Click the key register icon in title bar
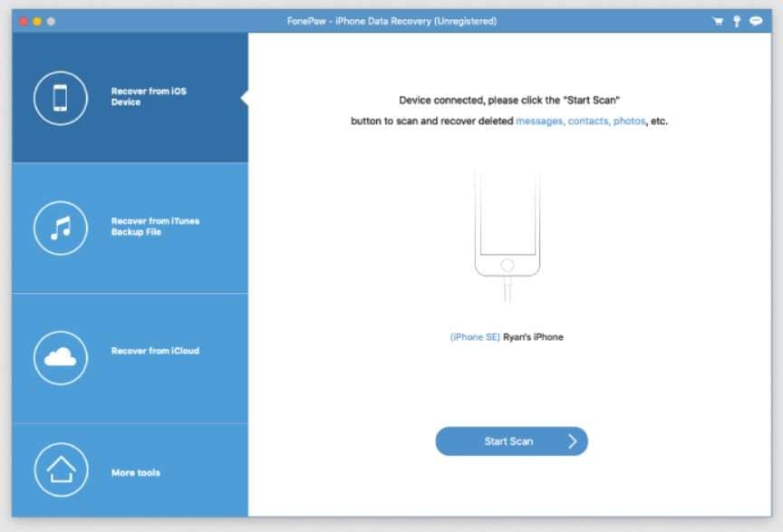Viewport: 783px width, 532px height. click(737, 21)
